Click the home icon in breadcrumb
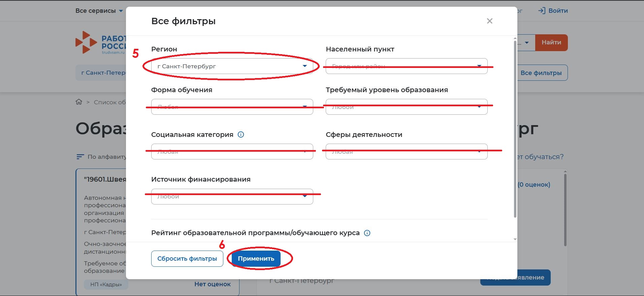This screenshot has height=296, width=644. (x=79, y=102)
